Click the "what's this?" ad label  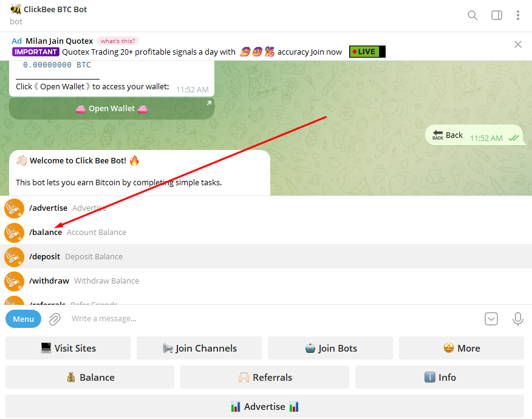[118, 41]
